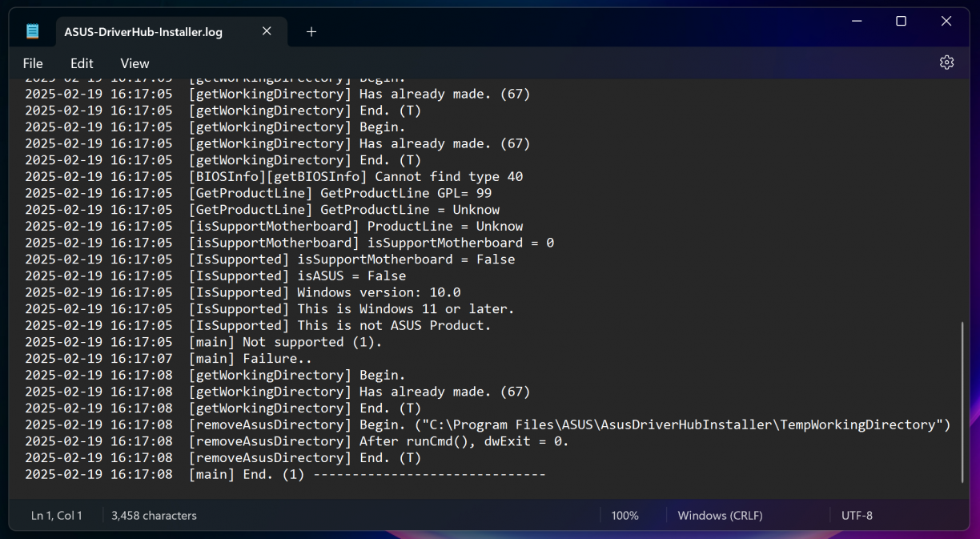980x539 pixels.
Task: Open the Edit menu
Action: (x=82, y=63)
